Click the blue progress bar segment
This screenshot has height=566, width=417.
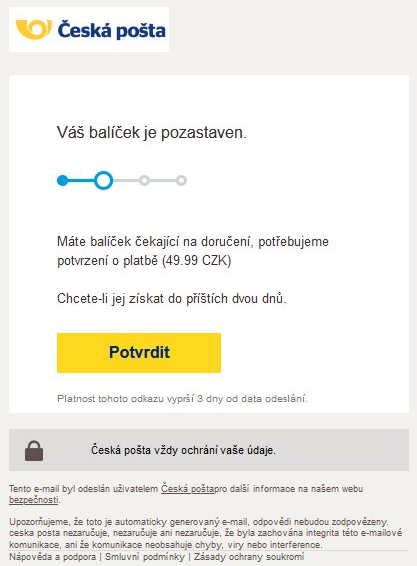[x=81, y=180]
